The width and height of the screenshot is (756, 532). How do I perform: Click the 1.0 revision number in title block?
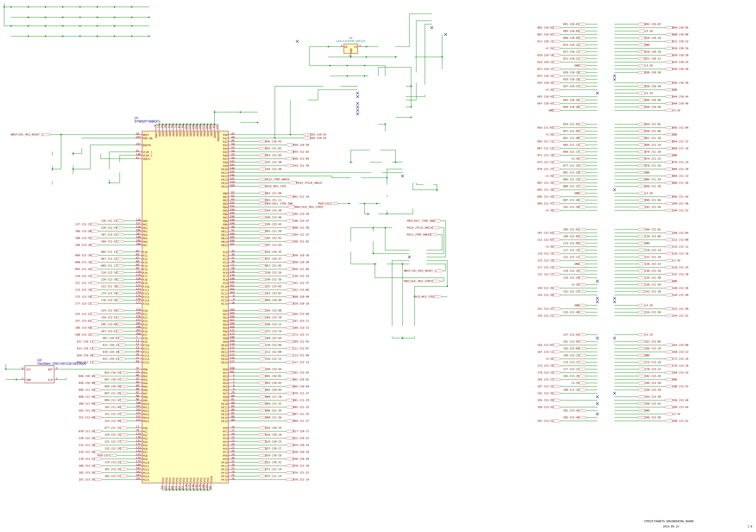point(749,526)
